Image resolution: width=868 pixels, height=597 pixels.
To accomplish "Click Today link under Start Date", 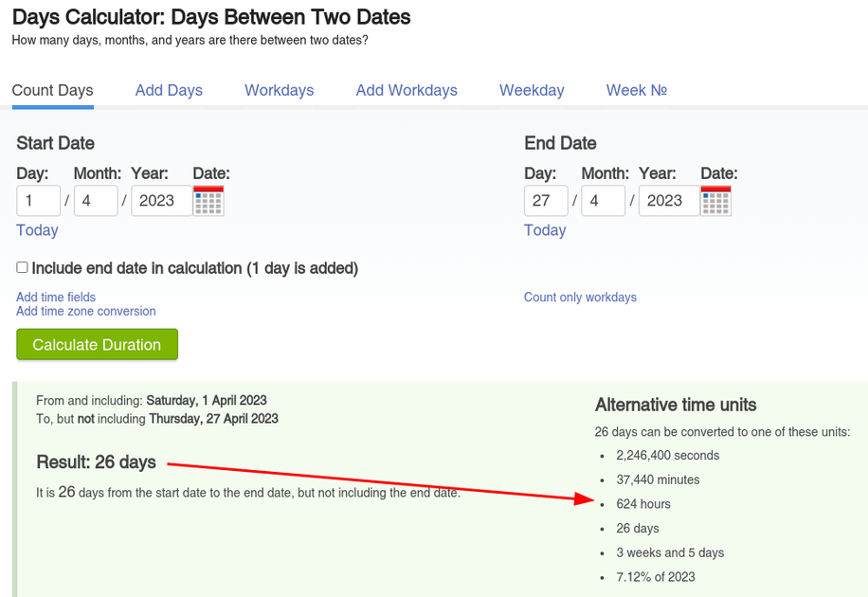I will coord(37,230).
